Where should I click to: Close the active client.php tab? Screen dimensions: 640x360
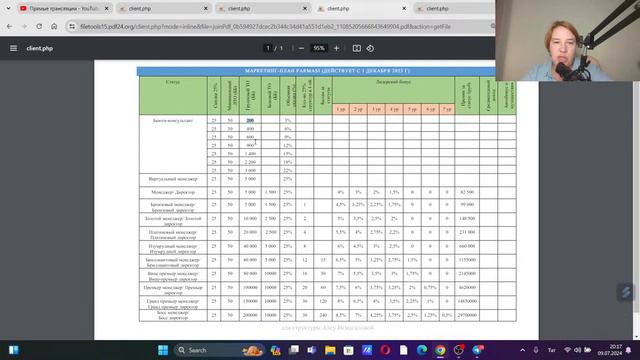(x=404, y=8)
